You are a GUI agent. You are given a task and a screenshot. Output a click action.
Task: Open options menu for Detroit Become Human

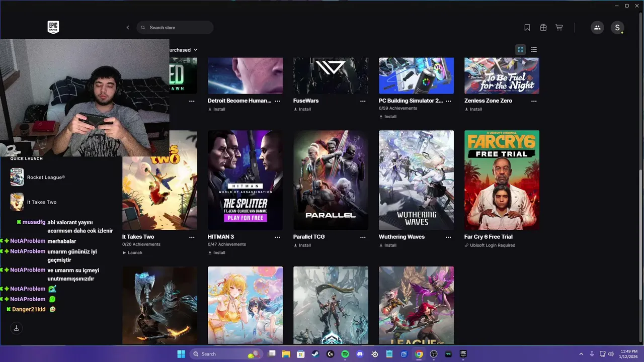click(x=277, y=101)
